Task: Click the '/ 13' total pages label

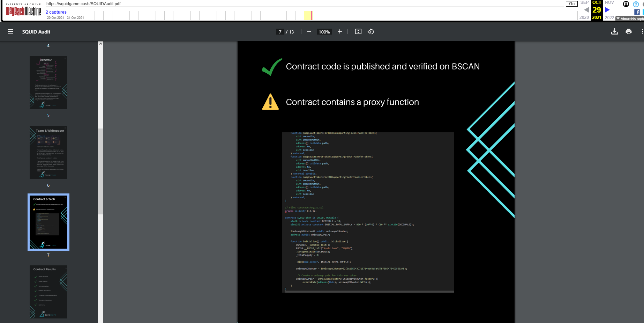Action: (x=290, y=32)
